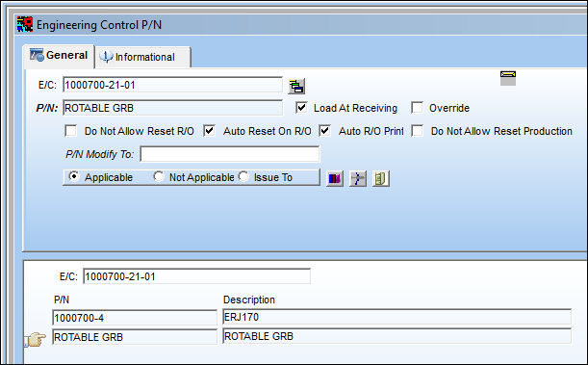Switch to the General tab
This screenshot has width=588, height=365.
59,56
